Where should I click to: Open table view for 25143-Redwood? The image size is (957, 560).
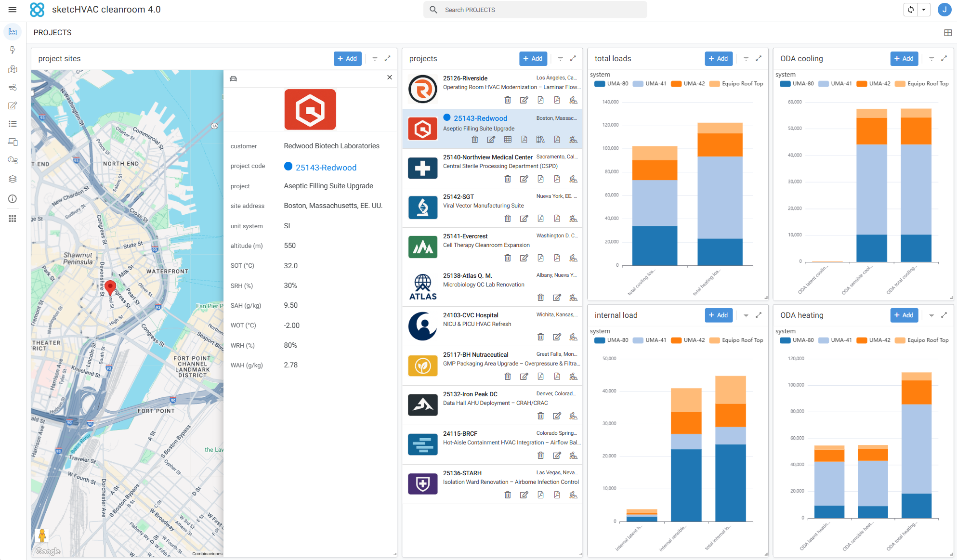point(508,140)
